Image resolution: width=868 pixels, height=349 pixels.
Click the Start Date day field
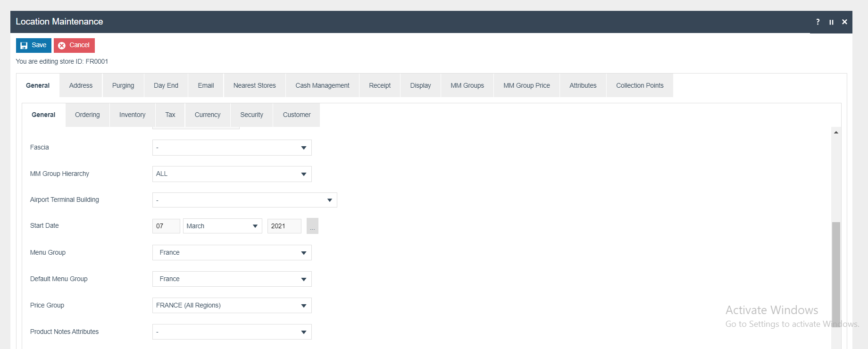[166, 226]
